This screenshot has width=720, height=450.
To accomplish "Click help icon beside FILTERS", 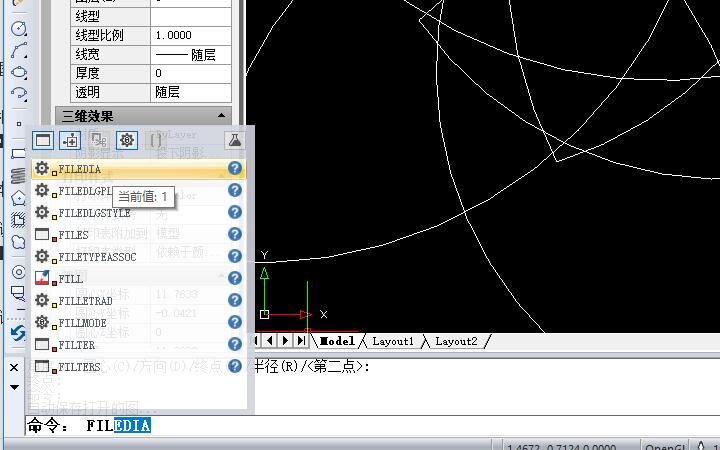I will (x=235, y=367).
